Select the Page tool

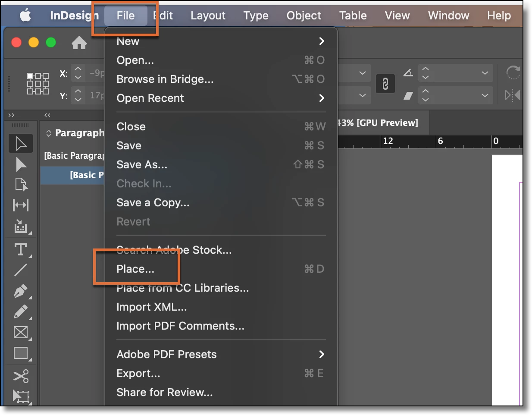point(21,184)
